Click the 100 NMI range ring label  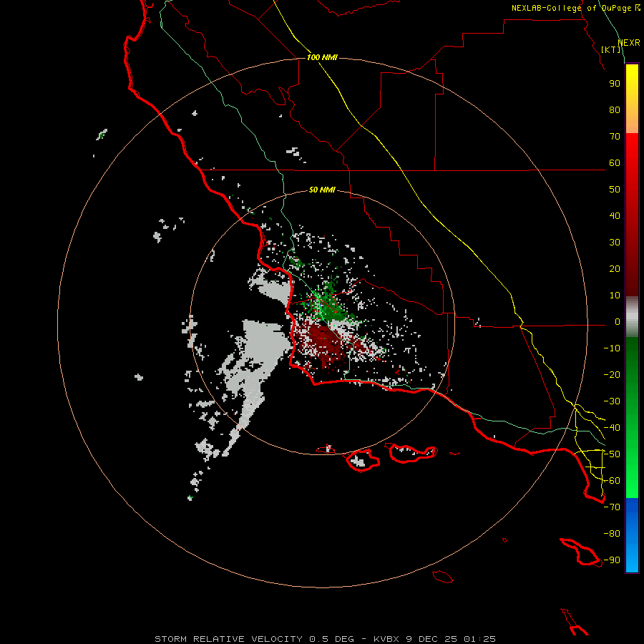(323, 57)
